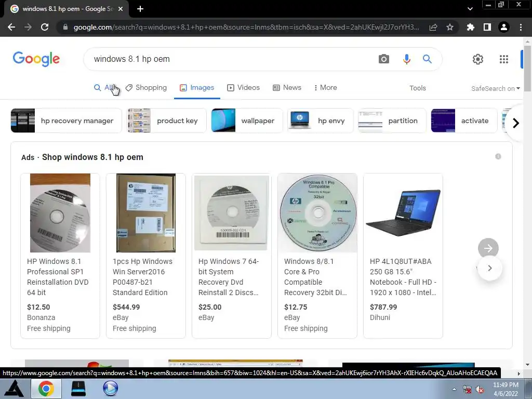Click the muted volume tray icon

click(480, 390)
